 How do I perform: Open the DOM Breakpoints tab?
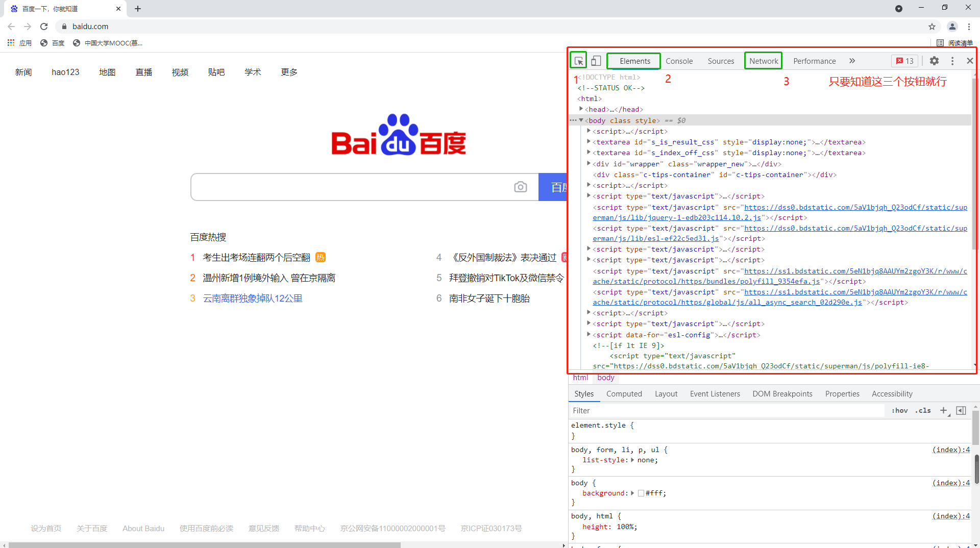coord(782,393)
